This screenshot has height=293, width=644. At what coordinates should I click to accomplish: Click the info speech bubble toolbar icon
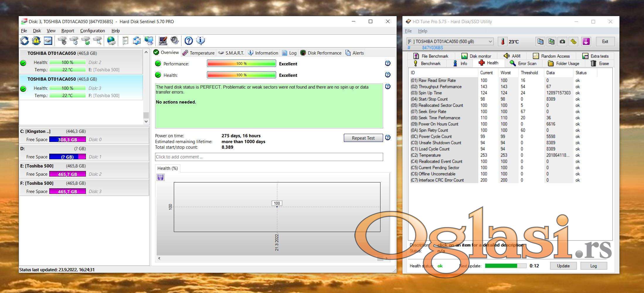point(200,41)
